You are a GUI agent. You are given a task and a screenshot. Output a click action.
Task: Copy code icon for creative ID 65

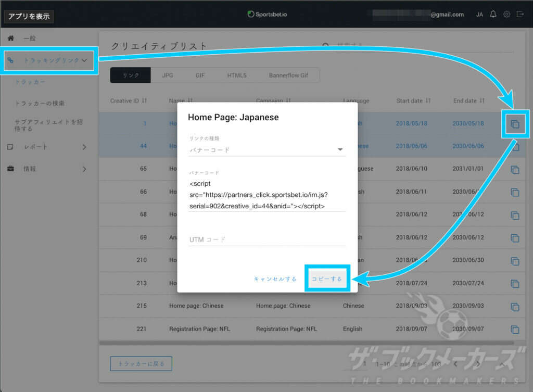pos(515,170)
